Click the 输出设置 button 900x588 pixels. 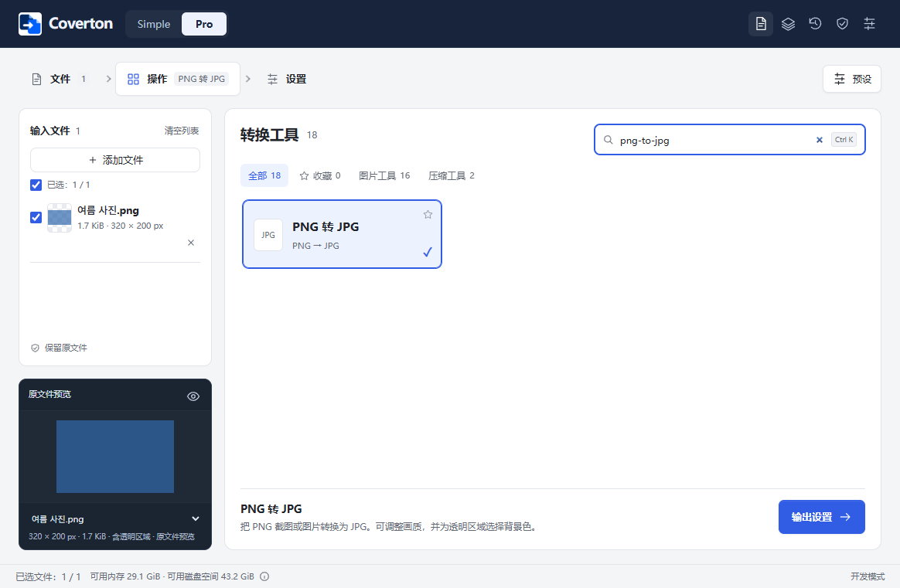821,517
